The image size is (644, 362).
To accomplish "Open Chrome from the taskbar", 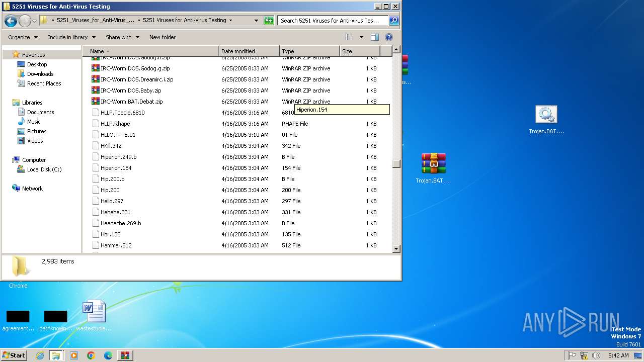I will pyautogui.click(x=91, y=355).
